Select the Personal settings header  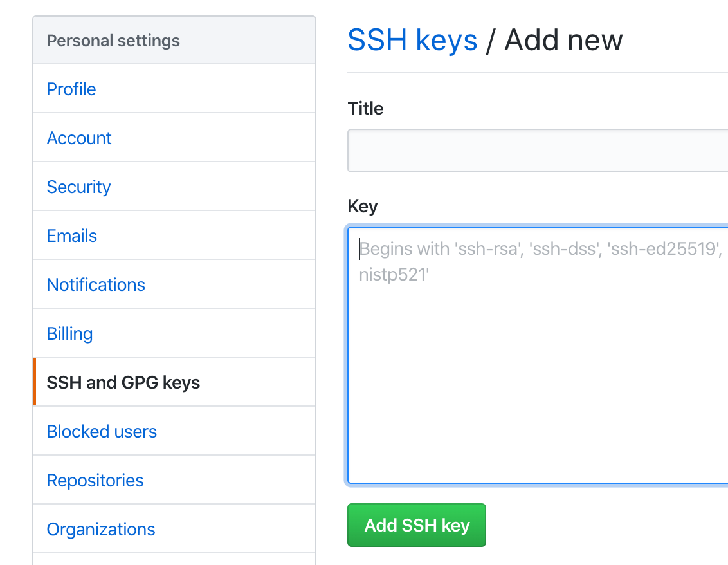(113, 40)
